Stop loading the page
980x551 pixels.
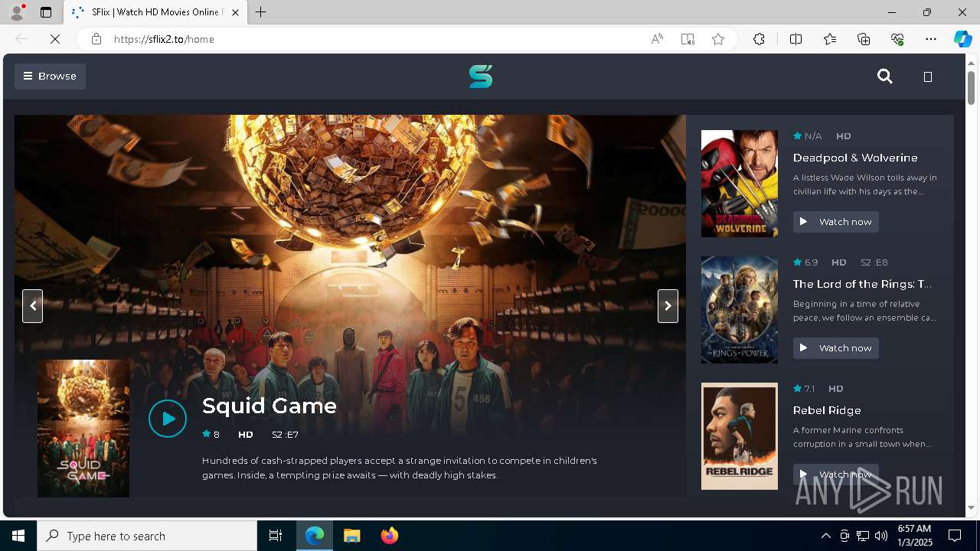(x=55, y=39)
